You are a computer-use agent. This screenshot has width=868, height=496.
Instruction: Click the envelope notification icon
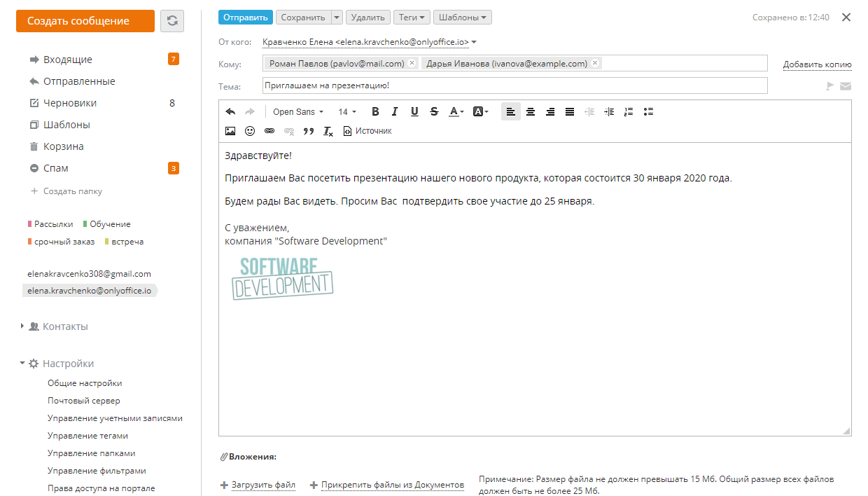(846, 86)
